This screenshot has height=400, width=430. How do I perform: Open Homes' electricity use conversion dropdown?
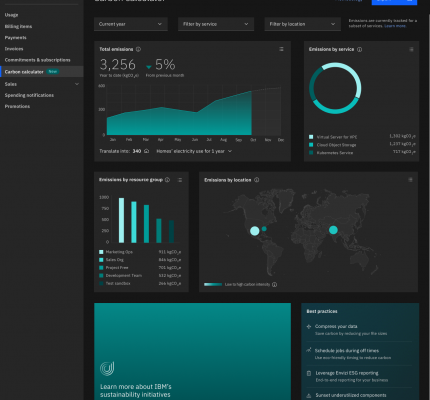pyautogui.click(x=194, y=151)
